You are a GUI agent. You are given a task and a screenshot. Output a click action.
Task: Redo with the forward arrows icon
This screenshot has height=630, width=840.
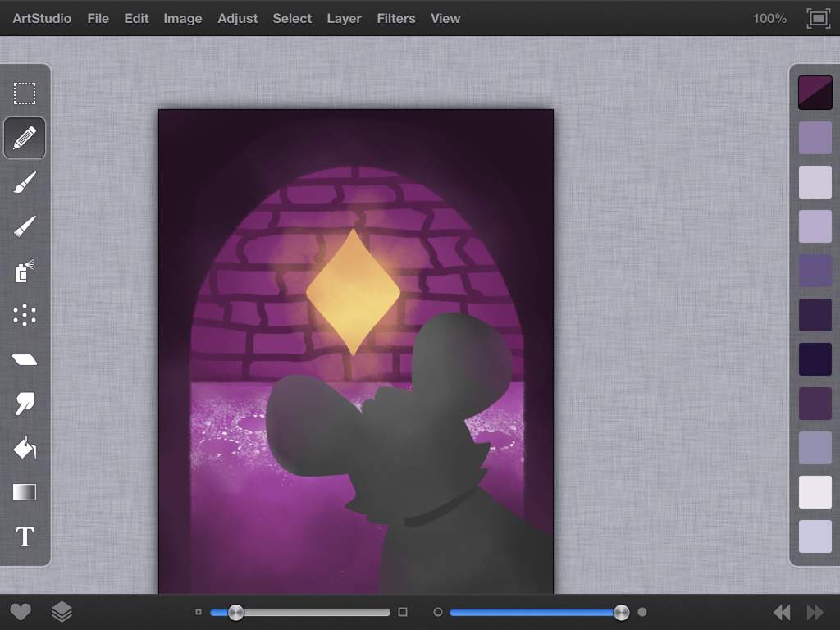[x=815, y=612]
